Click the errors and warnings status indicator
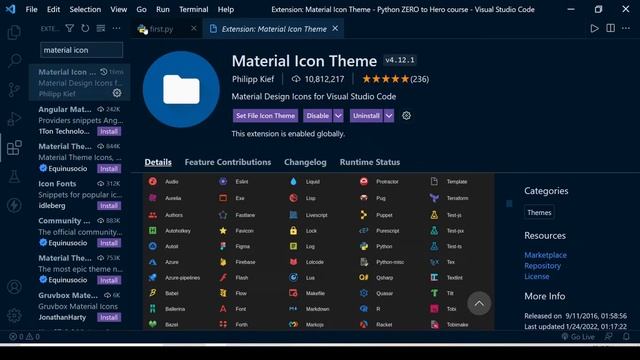640x360 pixels. (x=24, y=337)
